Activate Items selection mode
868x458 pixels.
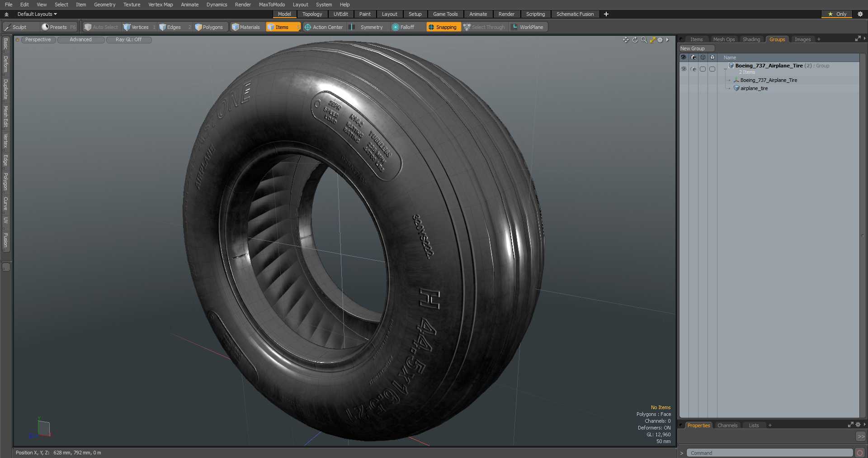[x=283, y=27]
